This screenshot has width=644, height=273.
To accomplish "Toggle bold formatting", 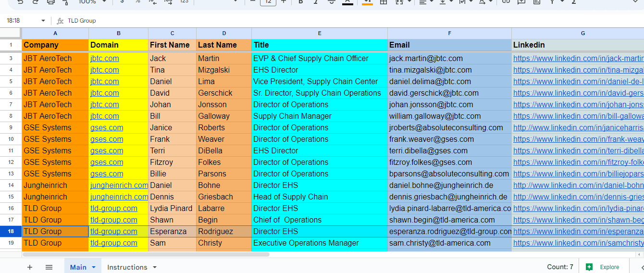I will click(x=301, y=2).
